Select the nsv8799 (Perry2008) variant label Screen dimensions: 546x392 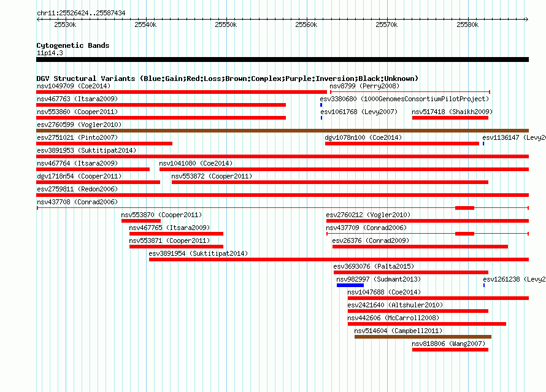pyautogui.click(x=364, y=86)
